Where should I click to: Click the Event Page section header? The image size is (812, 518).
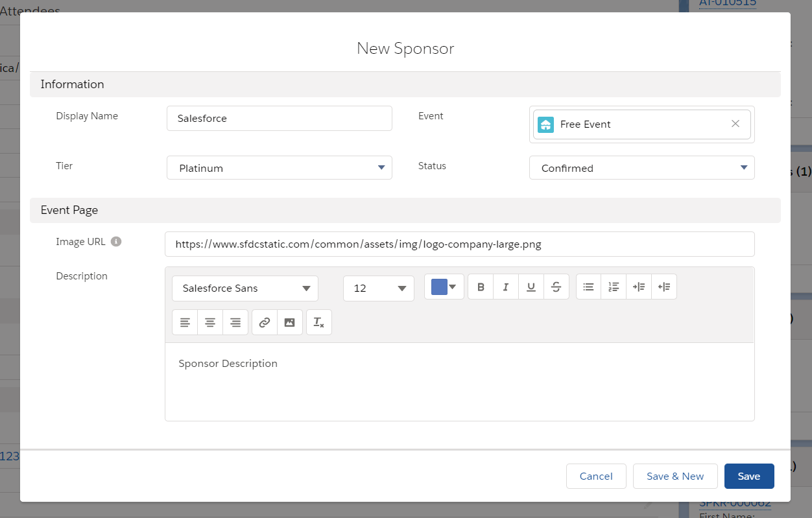[x=405, y=210]
